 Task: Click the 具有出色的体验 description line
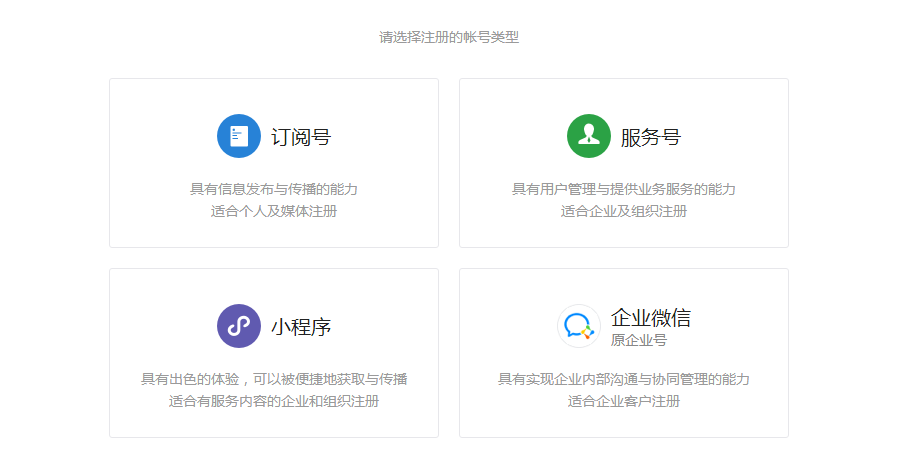click(274, 379)
